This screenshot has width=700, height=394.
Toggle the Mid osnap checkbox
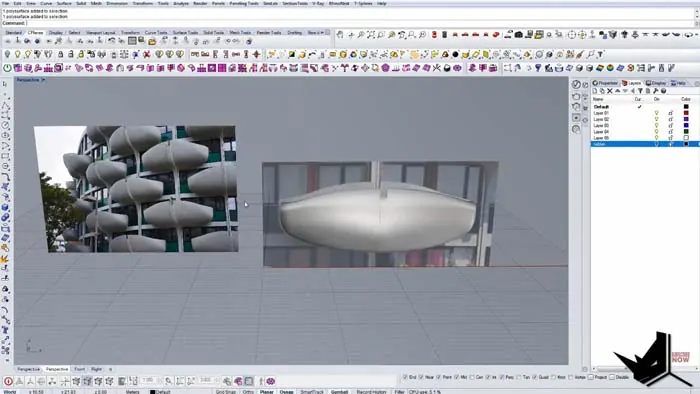coord(456,377)
